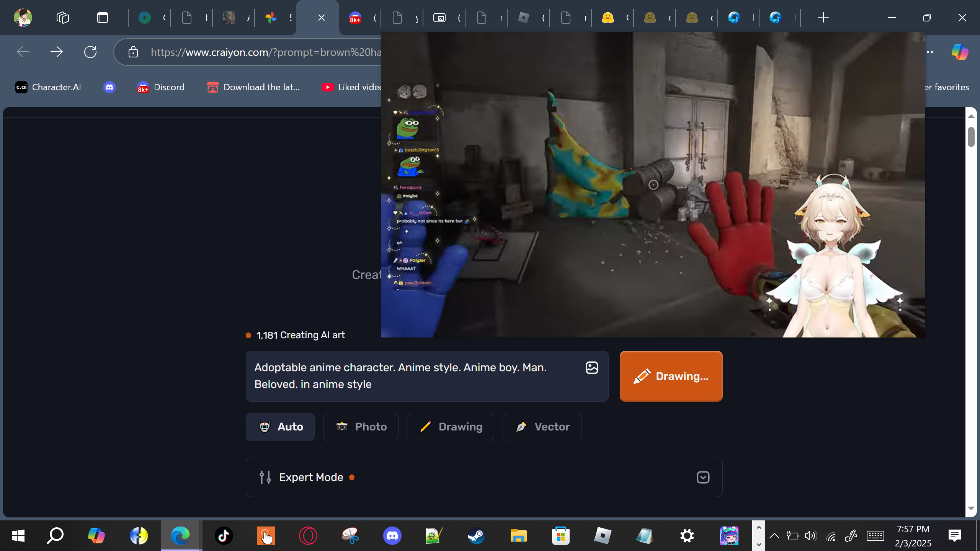Open File Explorer from the taskbar

pos(519,536)
